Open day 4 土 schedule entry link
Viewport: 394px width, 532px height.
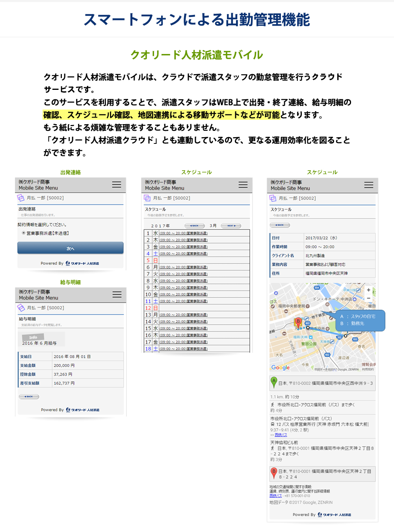tap(183, 253)
